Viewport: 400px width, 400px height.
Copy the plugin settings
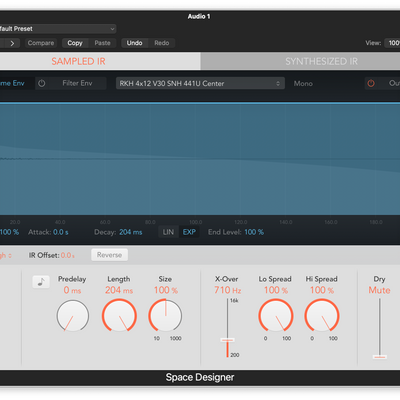pyautogui.click(x=75, y=43)
